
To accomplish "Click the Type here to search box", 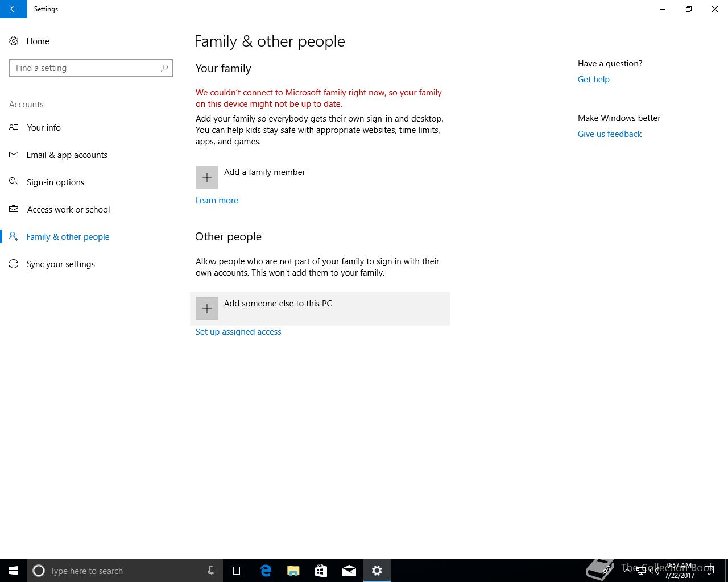I will click(125, 571).
